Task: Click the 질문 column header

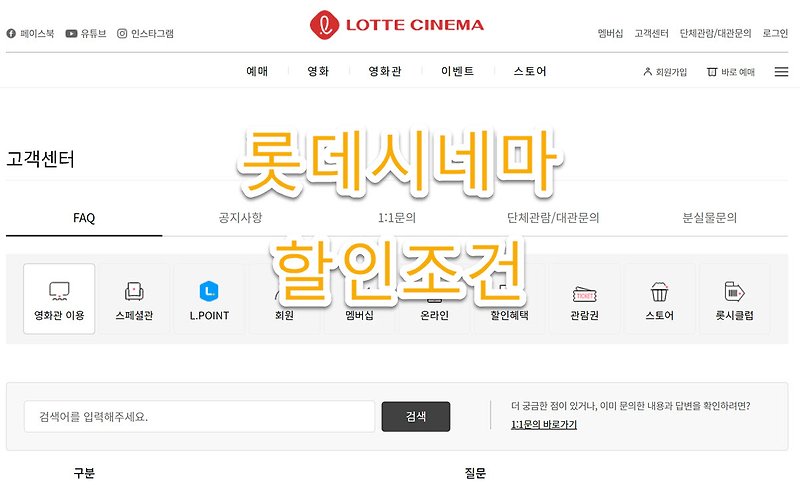Action: pos(475,473)
